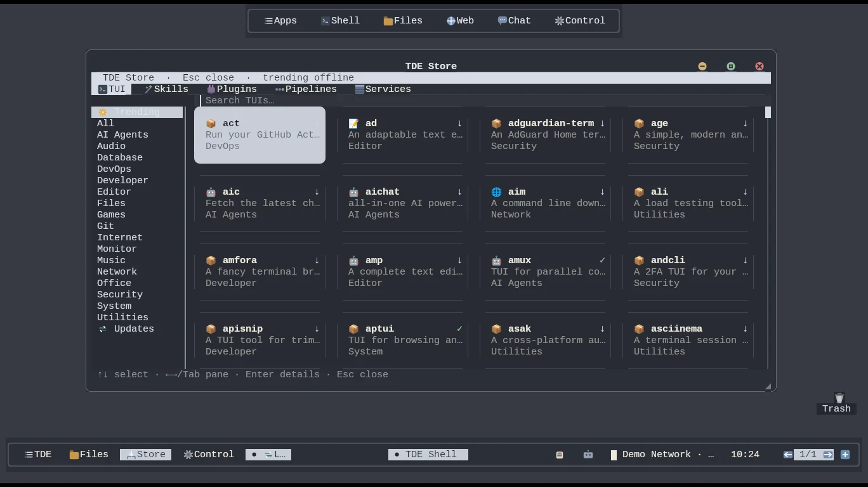Click the robot assistant icon in bottom panel

(588, 455)
